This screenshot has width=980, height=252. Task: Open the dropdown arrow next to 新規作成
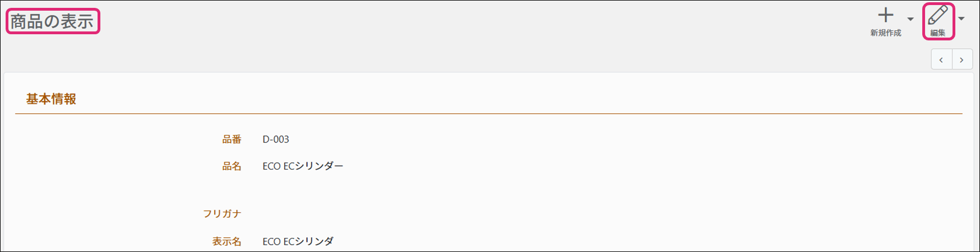coord(910,19)
